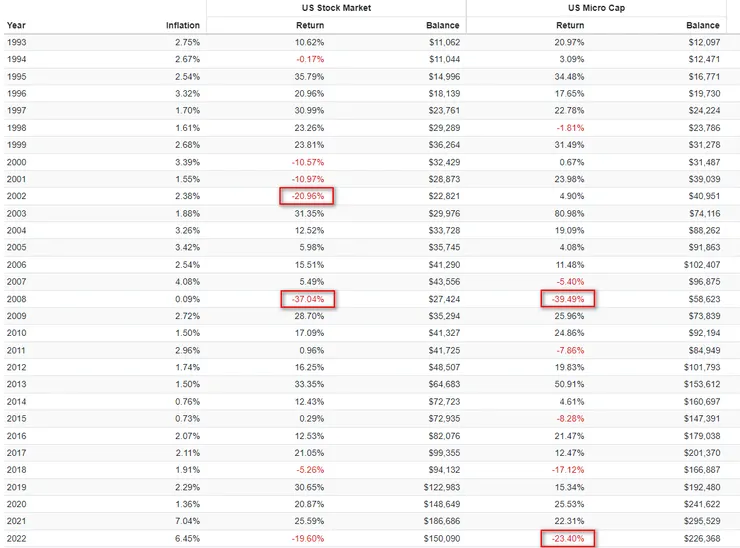Select the highlighted -23.40% micro cap return
The height and width of the screenshot is (548, 740).
(x=568, y=539)
